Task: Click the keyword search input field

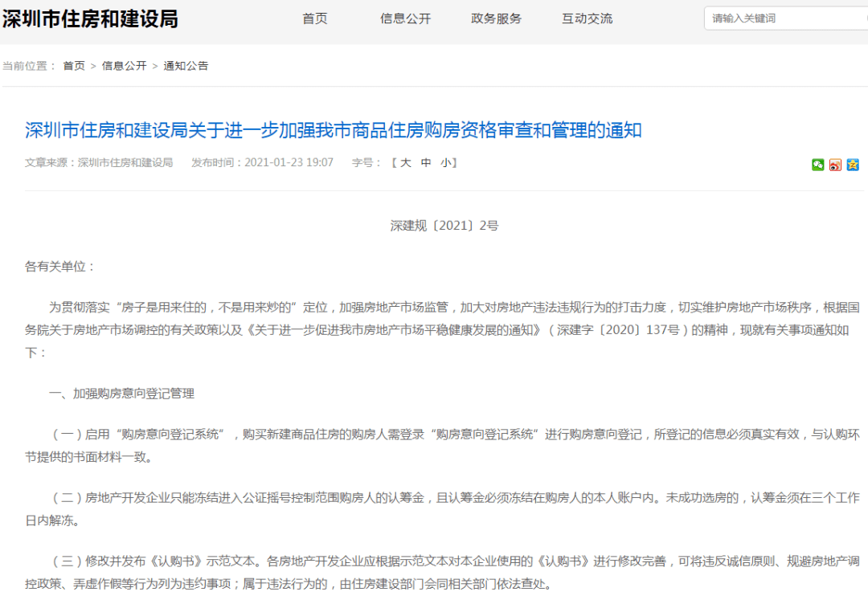Action: 786,18
